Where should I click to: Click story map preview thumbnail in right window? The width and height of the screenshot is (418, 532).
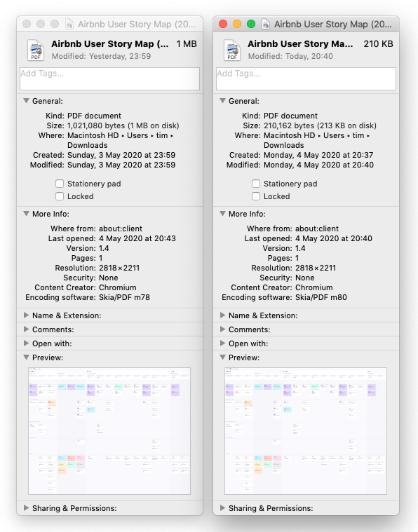[306, 431]
